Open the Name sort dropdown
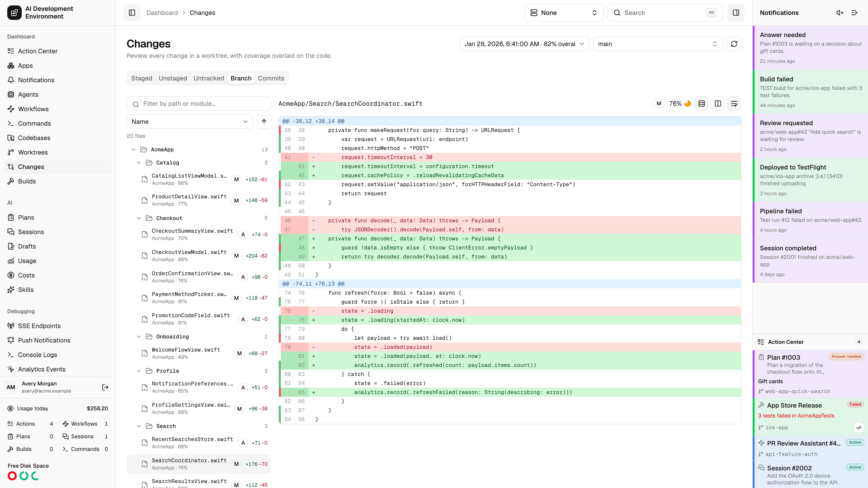 click(190, 122)
